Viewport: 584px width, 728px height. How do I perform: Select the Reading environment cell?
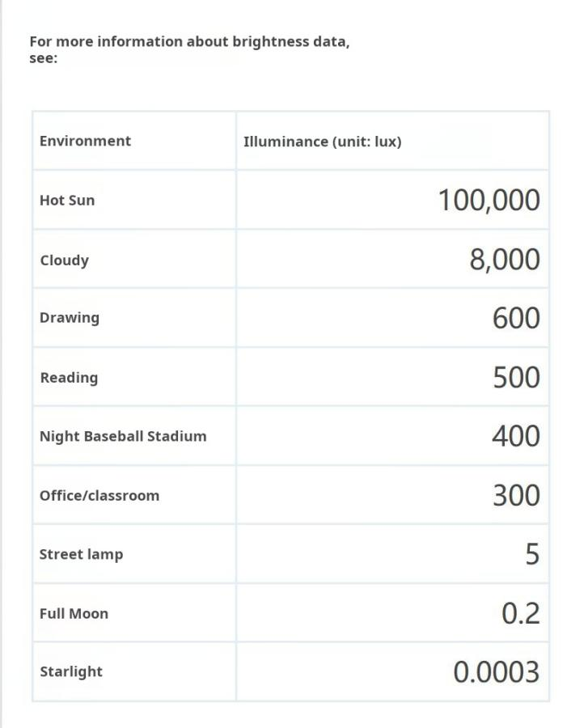click(69, 378)
